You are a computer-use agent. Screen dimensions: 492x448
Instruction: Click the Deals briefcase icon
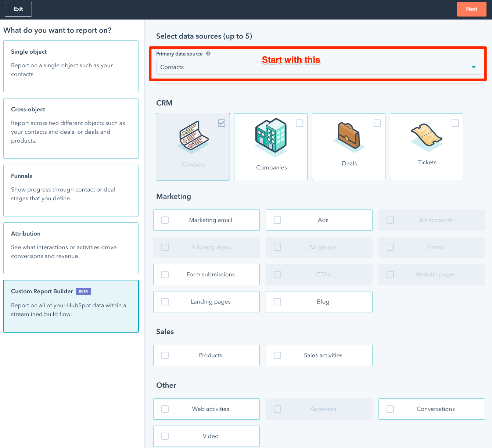tap(349, 136)
